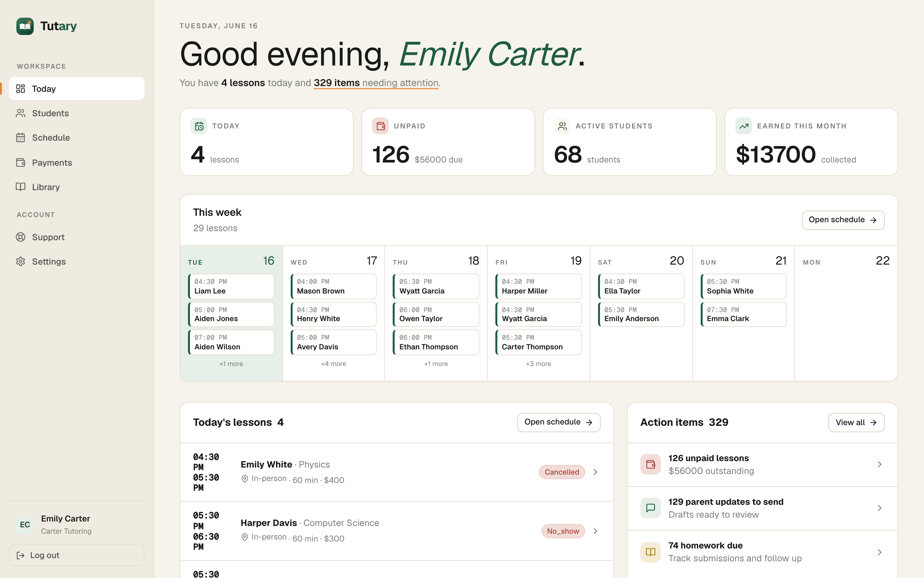Click the Cancelled status badge

tap(562, 472)
